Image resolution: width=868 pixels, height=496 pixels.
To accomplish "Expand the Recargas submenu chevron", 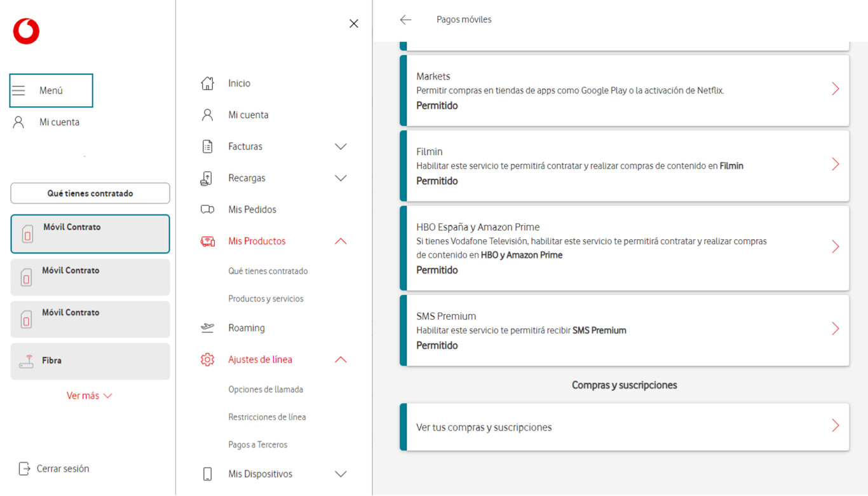I will click(341, 178).
